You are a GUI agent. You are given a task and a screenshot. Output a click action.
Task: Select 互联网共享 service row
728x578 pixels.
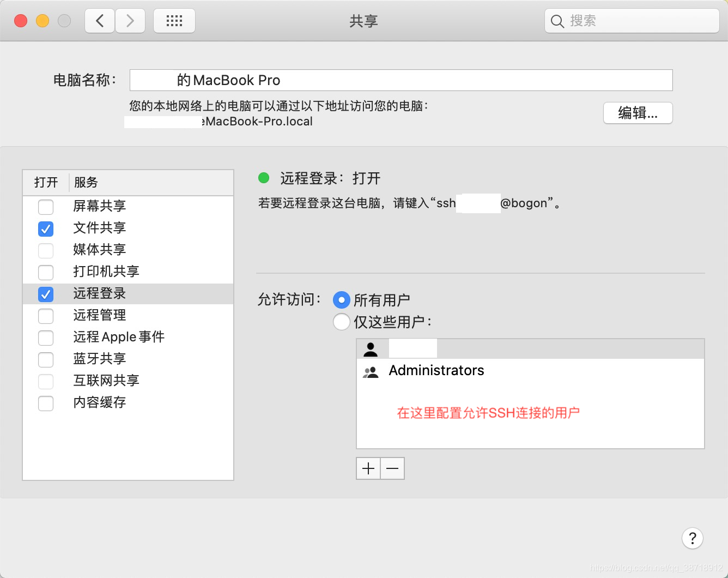128,381
